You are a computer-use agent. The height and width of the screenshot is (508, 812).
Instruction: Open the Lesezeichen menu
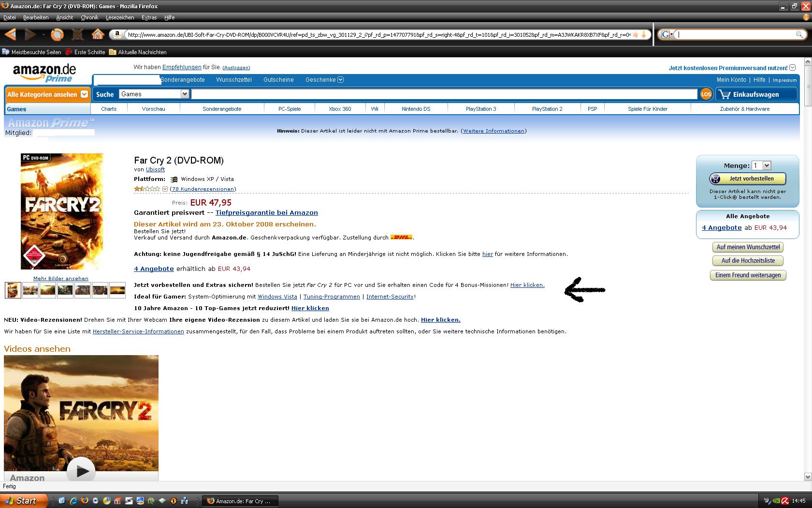tap(120, 17)
